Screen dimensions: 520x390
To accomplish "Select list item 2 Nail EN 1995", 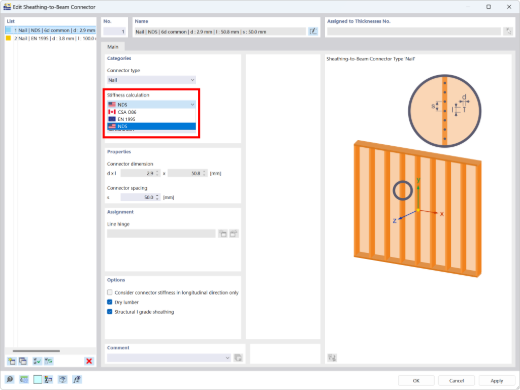I will click(51, 38).
